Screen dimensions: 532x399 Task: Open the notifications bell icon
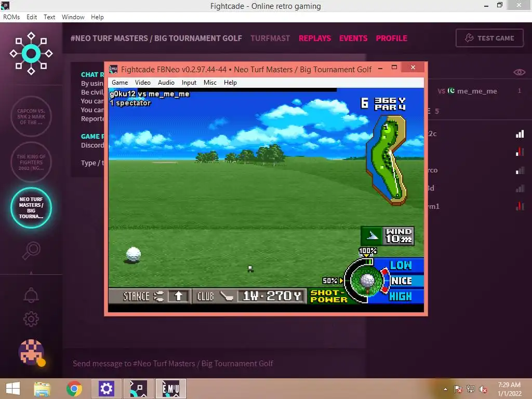tap(31, 295)
